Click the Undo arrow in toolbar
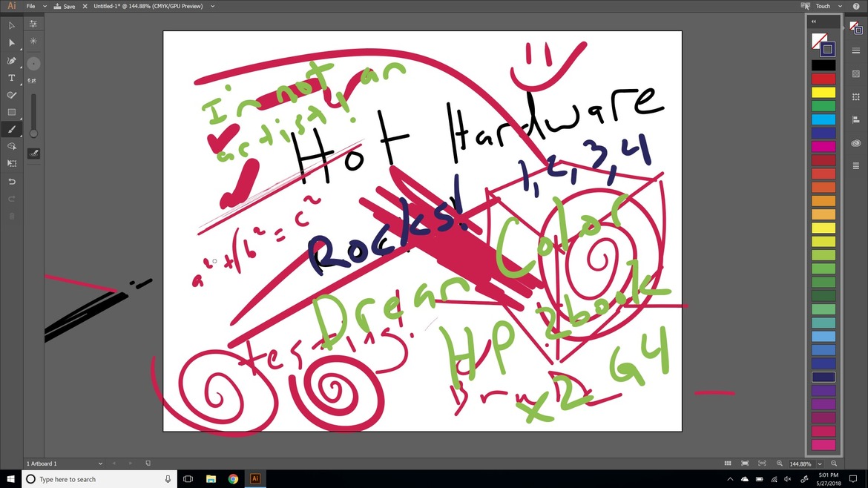 click(x=12, y=182)
